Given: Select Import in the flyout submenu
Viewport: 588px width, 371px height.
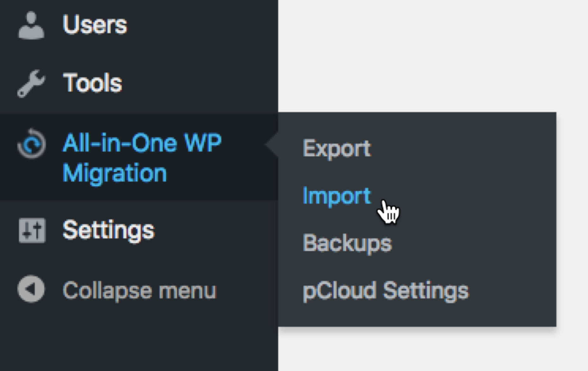Looking at the screenshot, I should [336, 196].
